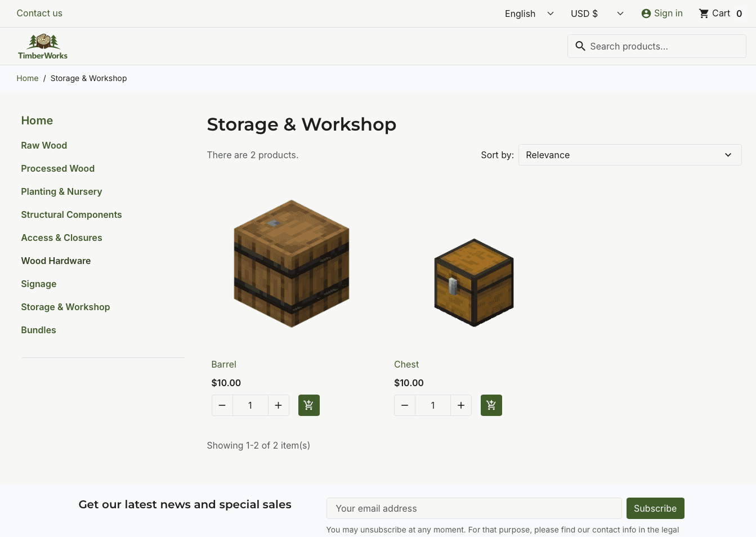Click 'There are 2 products.' text
Viewport: 756px width, 537px height.
[x=253, y=155]
